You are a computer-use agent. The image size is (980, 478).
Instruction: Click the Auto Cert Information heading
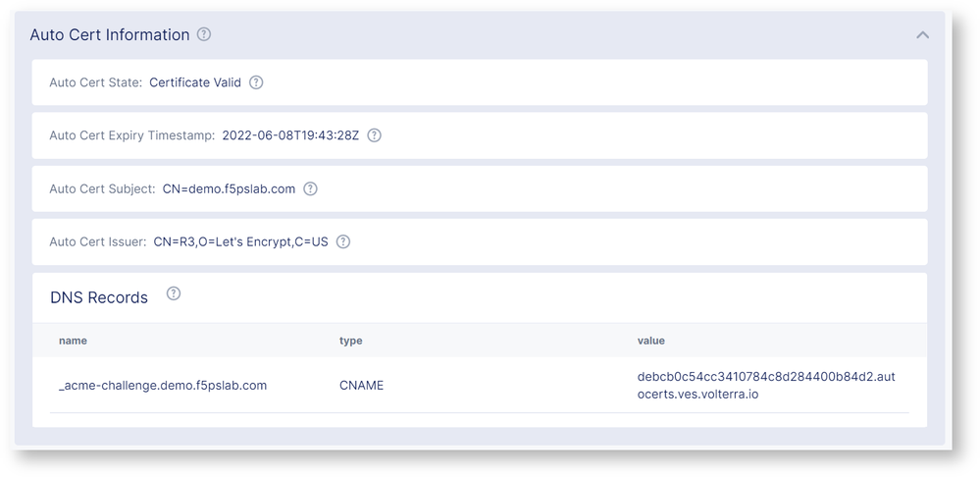pyautogui.click(x=110, y=34)
